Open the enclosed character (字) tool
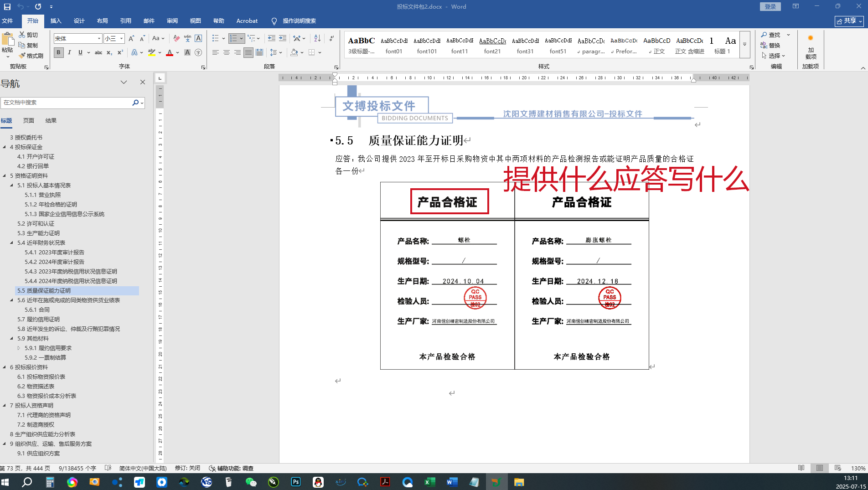Viewport: 868px width, 490px height. tap(198, 53)
